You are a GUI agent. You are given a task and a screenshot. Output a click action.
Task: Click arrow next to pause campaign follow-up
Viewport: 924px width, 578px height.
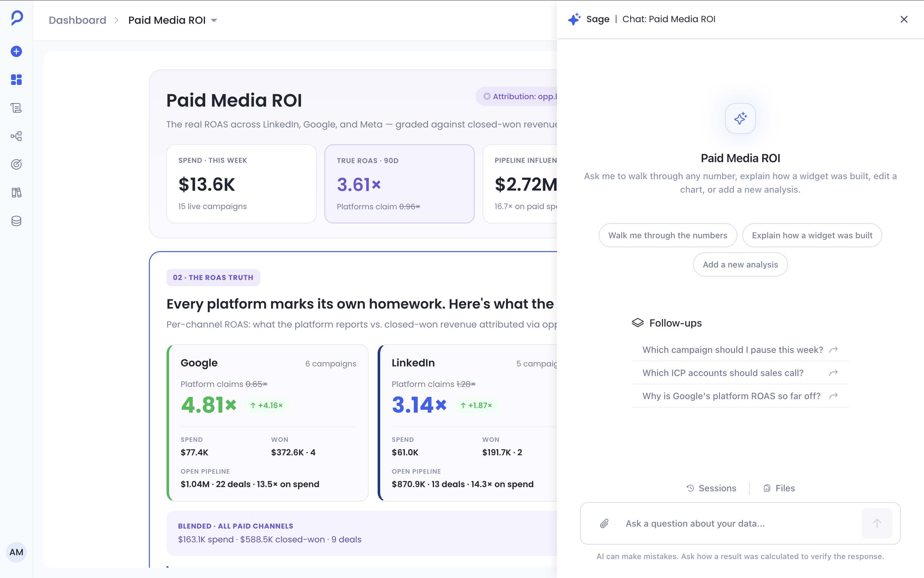pyautogui.click(x=834, y=350)
